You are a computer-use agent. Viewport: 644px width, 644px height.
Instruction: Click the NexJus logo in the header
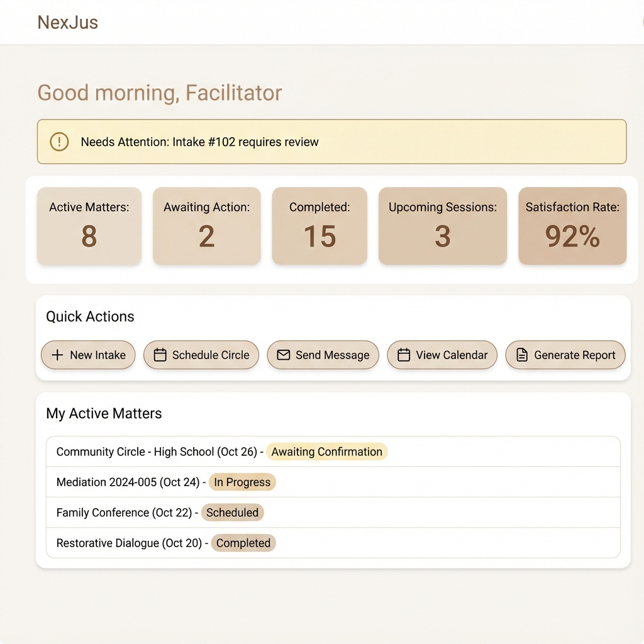pos(67,22)
